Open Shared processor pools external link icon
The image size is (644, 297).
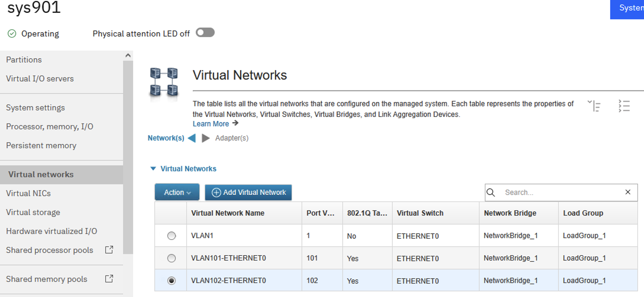109,250
